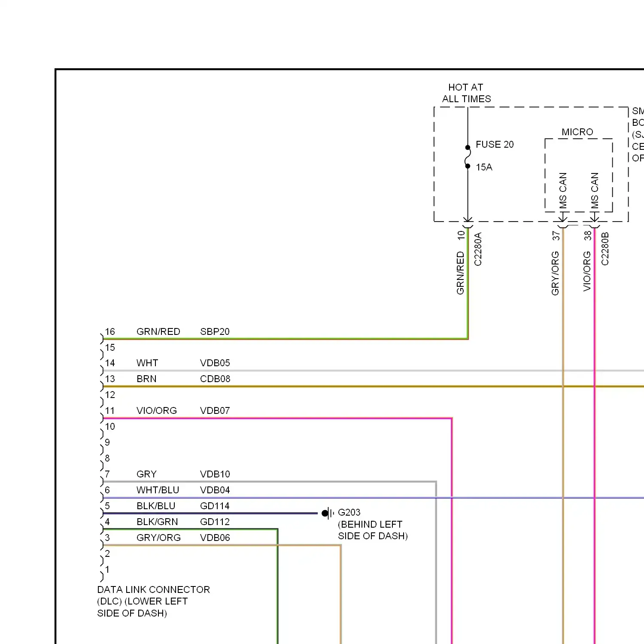This screenshot has height=644, width=644.
Task: Select the 15A fuse rating text
Action: (x=484, y=167)
